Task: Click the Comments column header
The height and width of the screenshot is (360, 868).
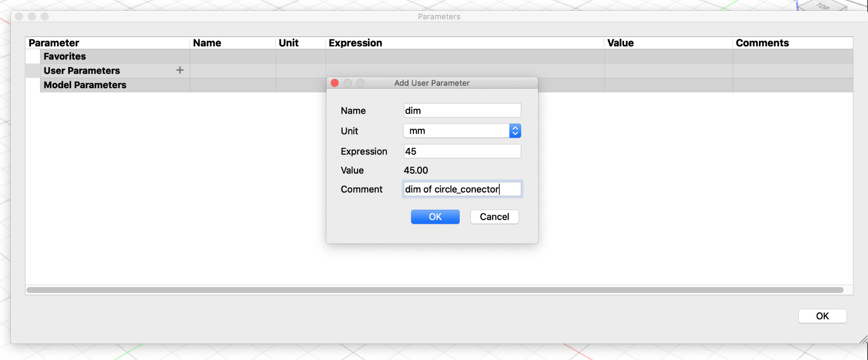Action: (x=793, y=43)
